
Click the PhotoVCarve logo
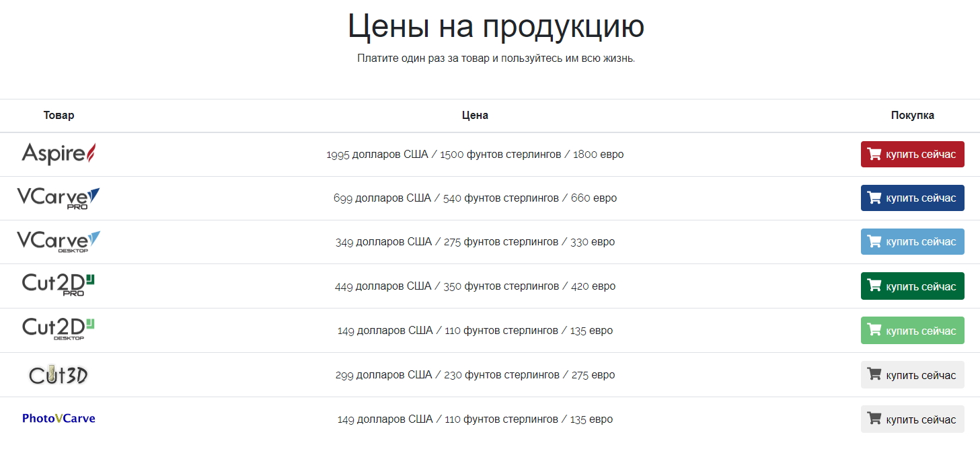[59, 418]
